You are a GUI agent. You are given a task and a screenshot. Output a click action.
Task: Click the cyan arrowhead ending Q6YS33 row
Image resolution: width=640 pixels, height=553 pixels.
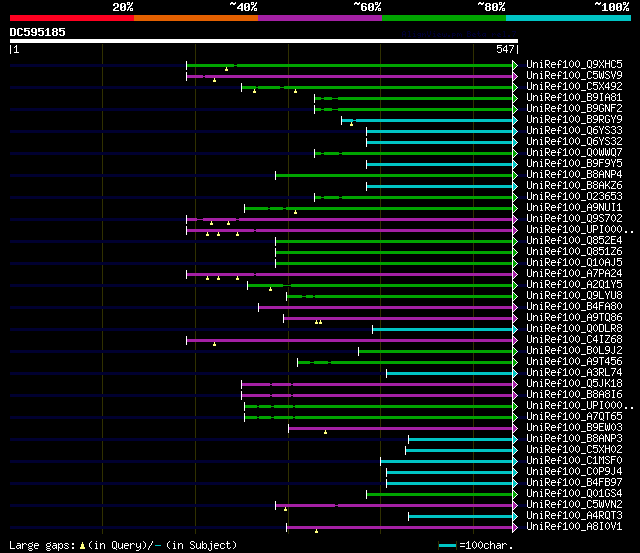tap(515, 131)
